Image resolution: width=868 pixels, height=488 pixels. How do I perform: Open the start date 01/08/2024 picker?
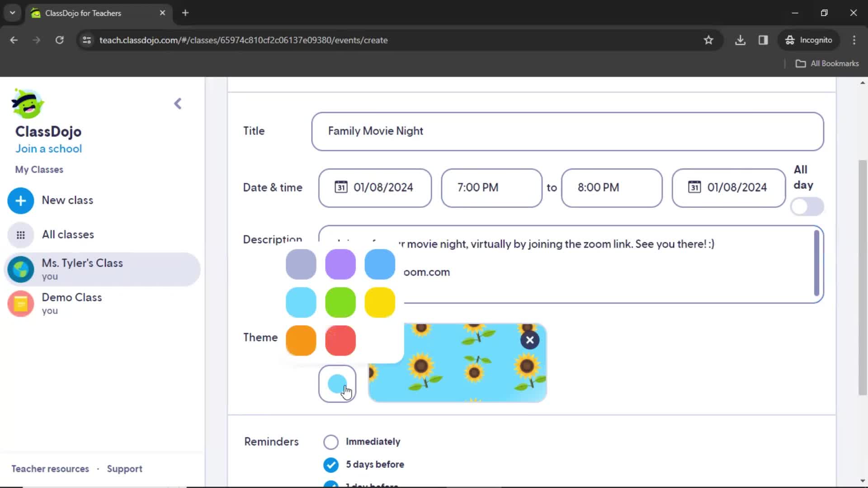pyautogui.click(x=375, y=188)
